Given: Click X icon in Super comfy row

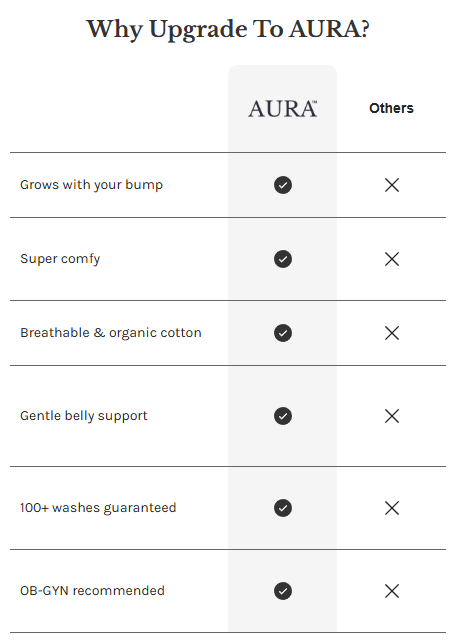Looking at the screenshot, I should pos(392,259).
